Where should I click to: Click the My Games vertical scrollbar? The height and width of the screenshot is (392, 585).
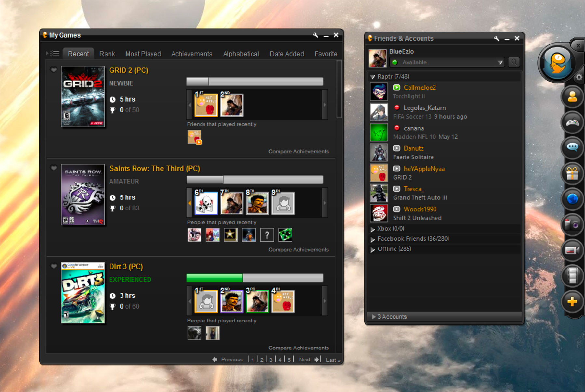coord(339,89)
